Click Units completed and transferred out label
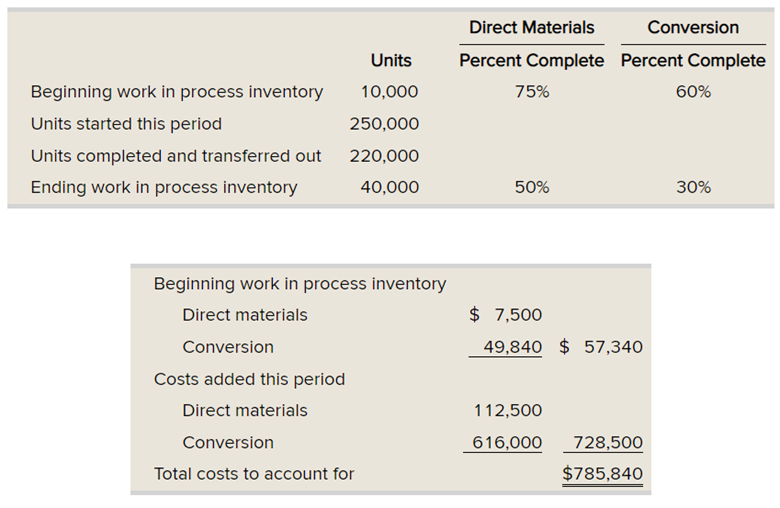This screenshot has width=780, height=508. click(x=176, y=156)
